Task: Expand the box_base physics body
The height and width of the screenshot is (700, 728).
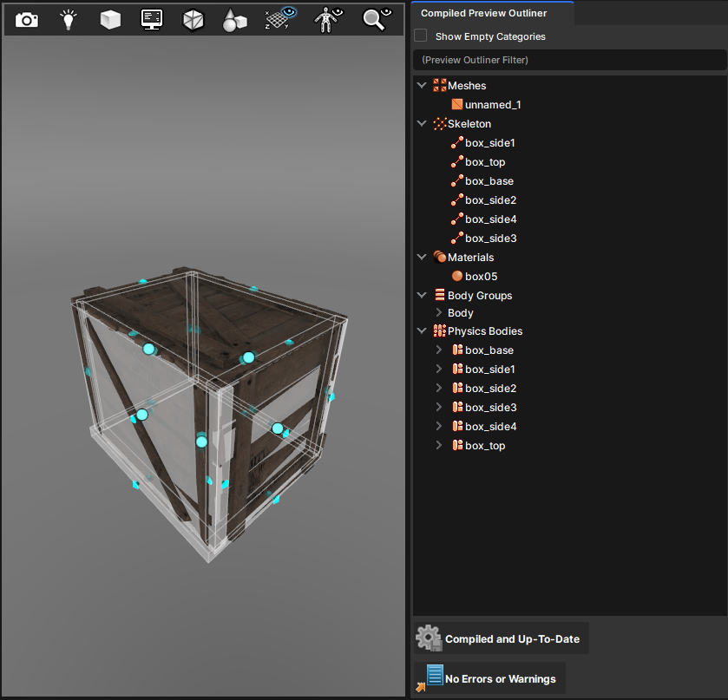Action: click(x=439, y=350)
